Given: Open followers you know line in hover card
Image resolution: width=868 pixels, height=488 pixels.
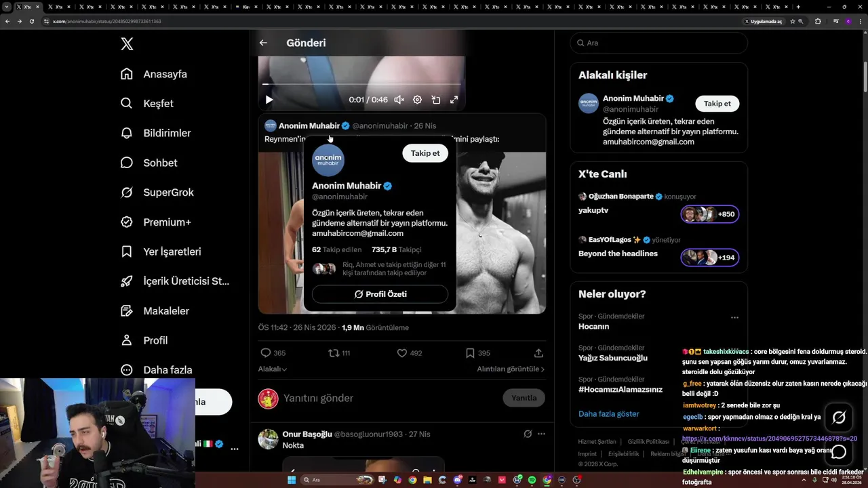Looking at the screenshot, I should [x=380, y=268].
